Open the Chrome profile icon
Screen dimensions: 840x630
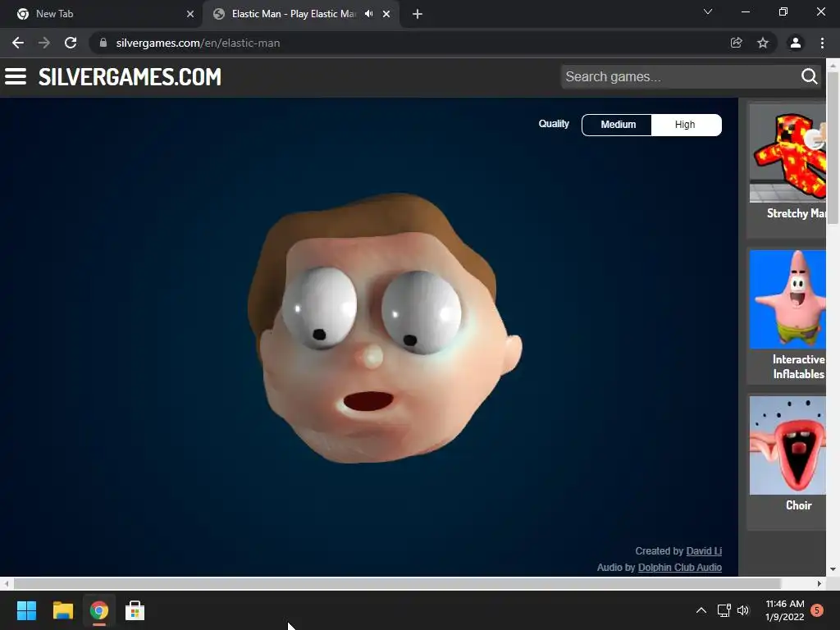796,43
